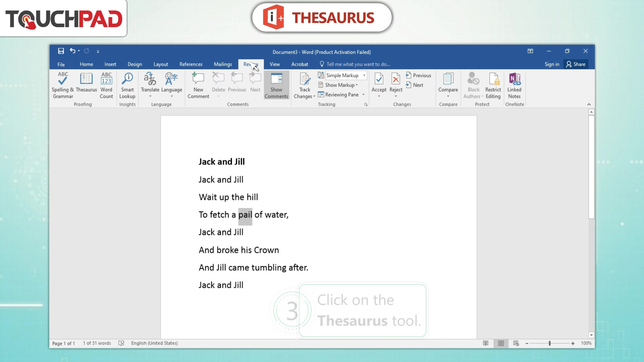Jump to Next change

(415, 85)
